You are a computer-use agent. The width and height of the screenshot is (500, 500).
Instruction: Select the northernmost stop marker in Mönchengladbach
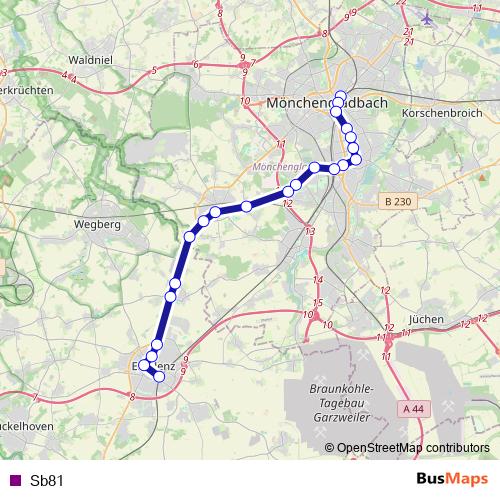click(x=340, y=96)
